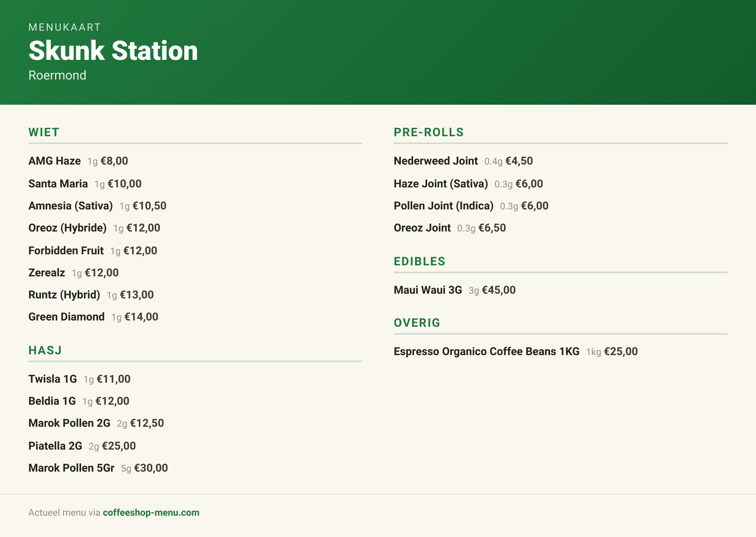
Task: Select the Twisla 1G item
Action: tap(52, 379)
